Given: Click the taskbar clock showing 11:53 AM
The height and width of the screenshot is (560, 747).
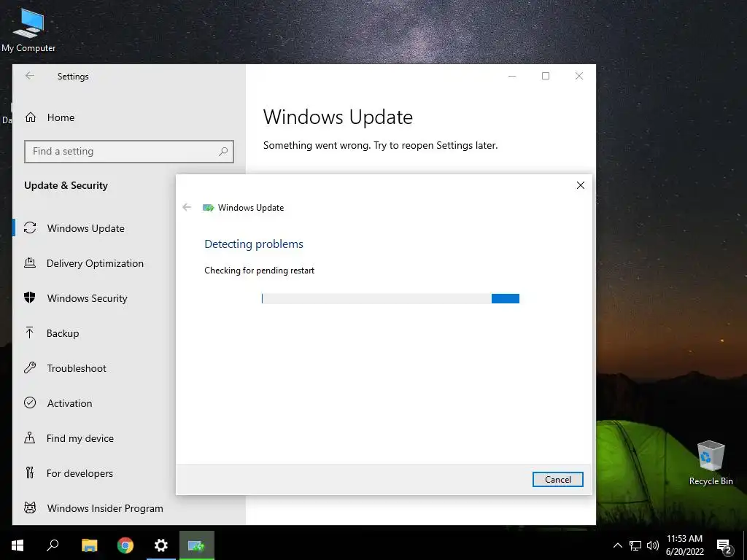Looking at the screenshot, I should (x=684, y=545).
